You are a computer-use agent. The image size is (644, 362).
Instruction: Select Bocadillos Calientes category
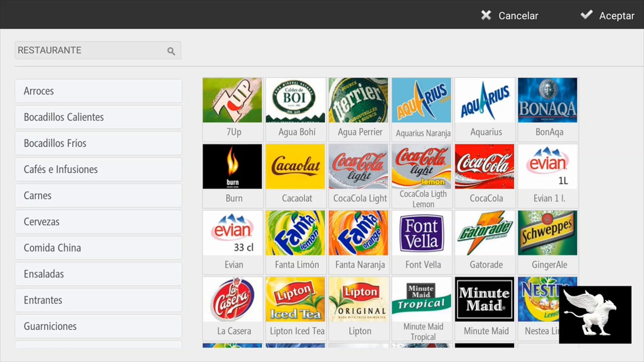(x=98, y=117)
